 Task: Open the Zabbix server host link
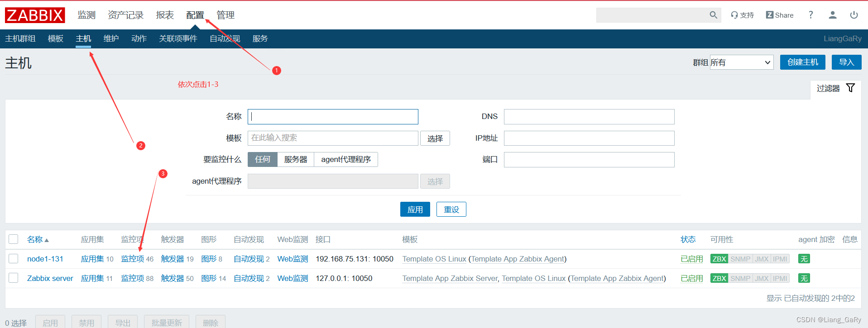tap(50, 278)
